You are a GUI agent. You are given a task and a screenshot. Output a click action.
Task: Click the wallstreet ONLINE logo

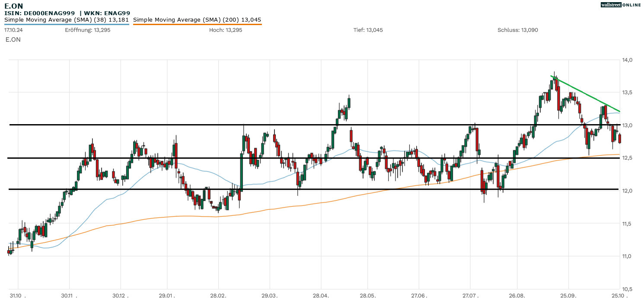(x=621, y=5)
